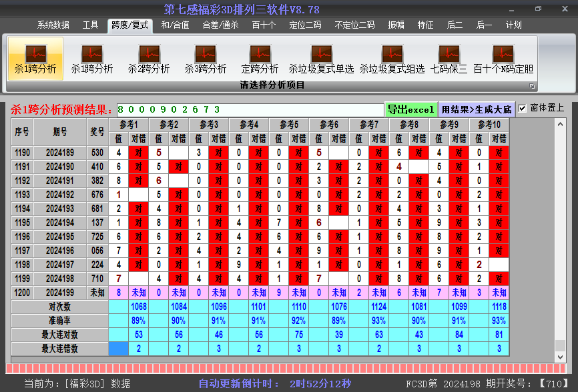The width and height of the screenshot is (578, 392).
Task: Click the 最大连错数 row label
Action: pyautogui.click(x=59, y=349)
